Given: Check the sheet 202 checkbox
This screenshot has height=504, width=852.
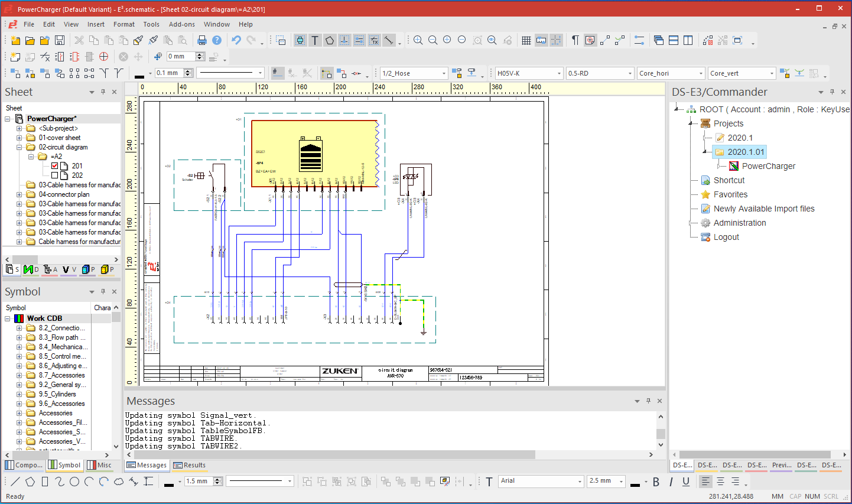Looking at the screenshot, I should (x=54, y=175).
